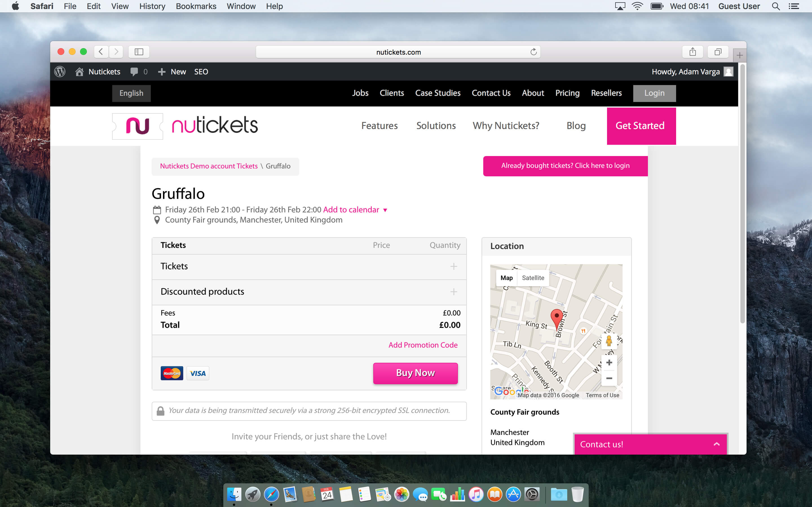This screenshot has height=507, width=812.
Task: Open the Bookmarks menu
Action: point(196,6)
